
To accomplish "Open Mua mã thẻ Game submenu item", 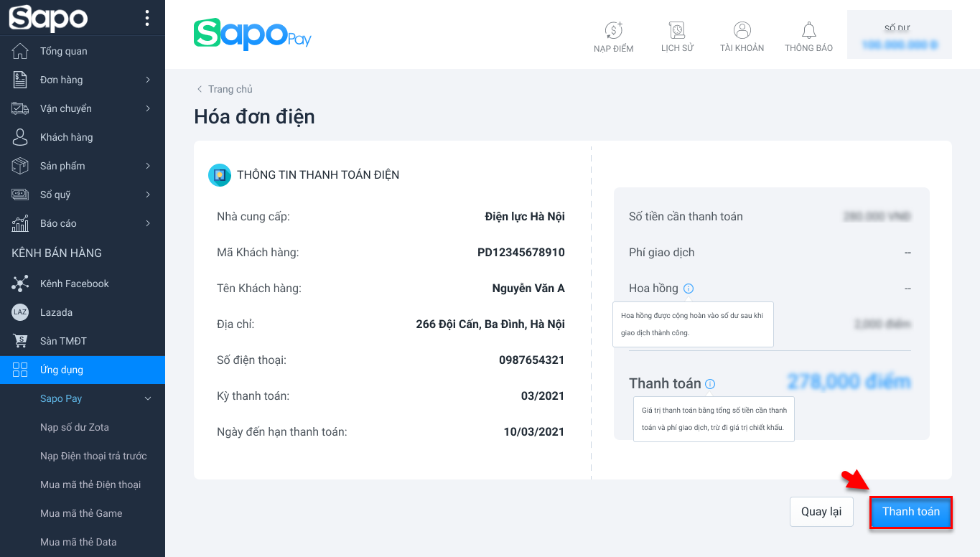I will pyautogui.click(x=81, y=513).
